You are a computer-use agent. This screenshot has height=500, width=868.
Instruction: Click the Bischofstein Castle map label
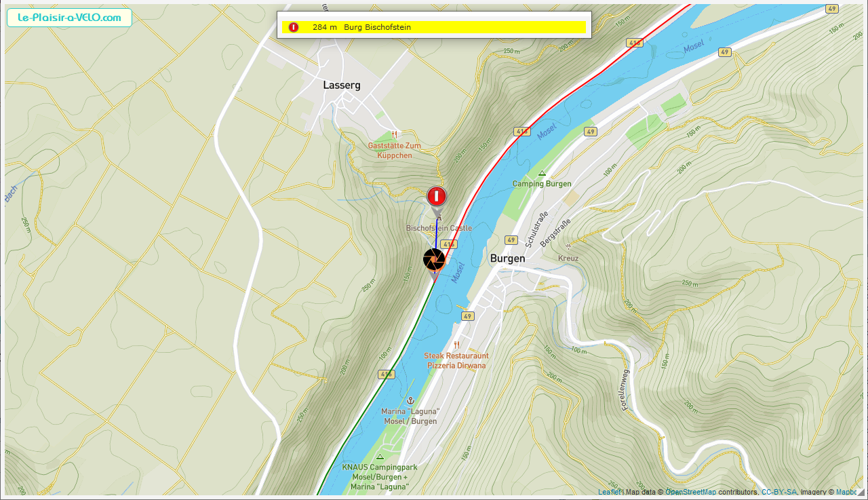tap(439, 229)
